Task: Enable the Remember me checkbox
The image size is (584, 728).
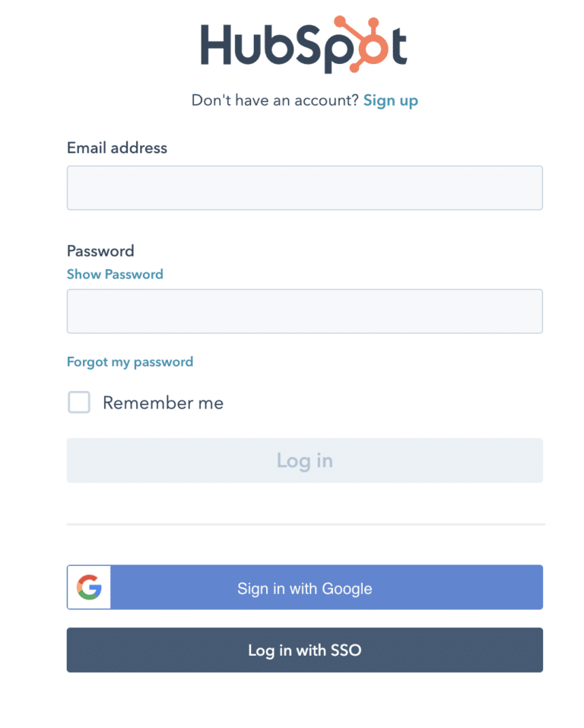Action: point(78,402)
